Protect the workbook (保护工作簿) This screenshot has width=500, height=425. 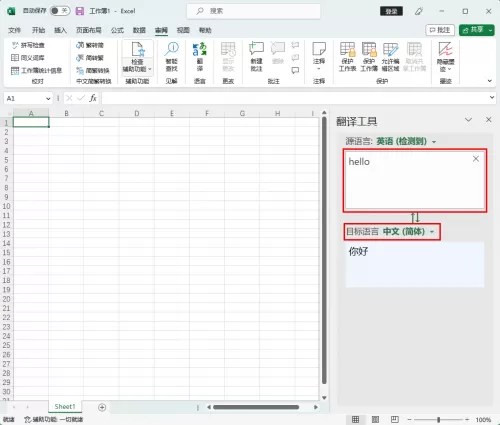point(369,56)
